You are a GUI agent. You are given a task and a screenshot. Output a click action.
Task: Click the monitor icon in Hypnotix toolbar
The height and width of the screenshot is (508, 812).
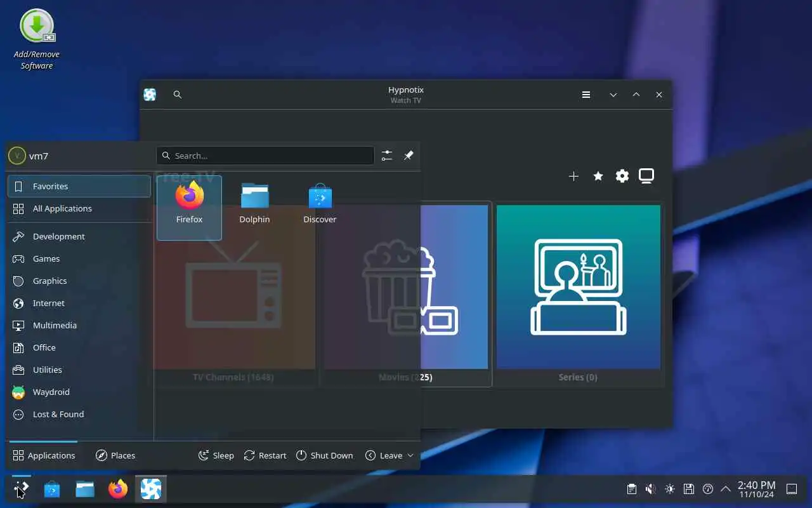click(x=646, y=177)
